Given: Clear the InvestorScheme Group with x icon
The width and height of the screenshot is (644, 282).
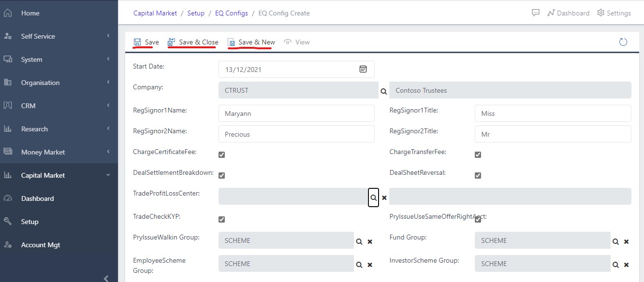Looking at the screenshot, I should tap(626, 265).
